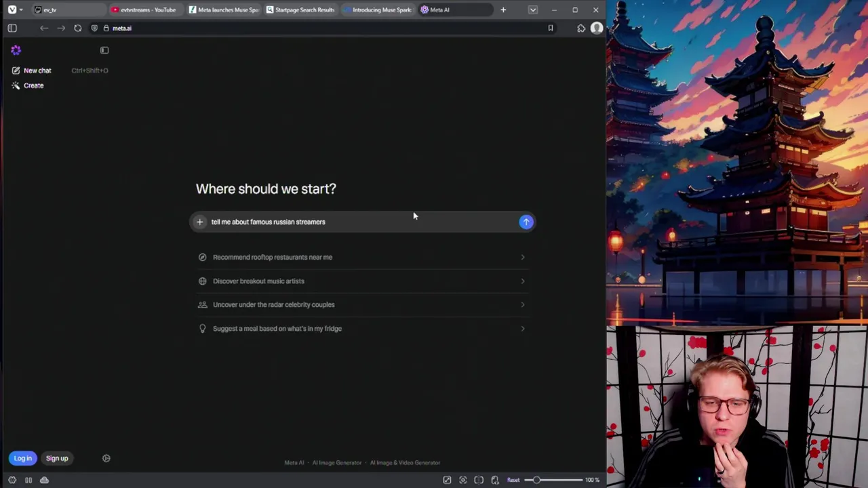
Task: Toggle images and animations icon
Action: (447, 480)
